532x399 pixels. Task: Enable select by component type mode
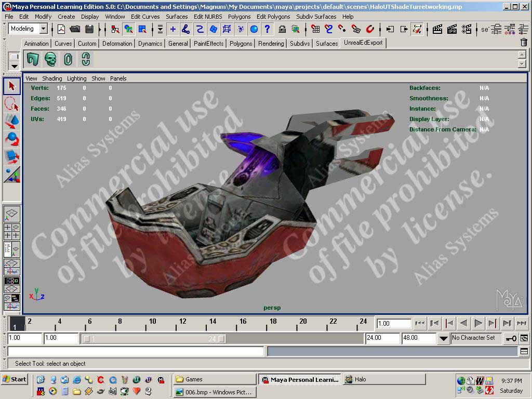142,29
